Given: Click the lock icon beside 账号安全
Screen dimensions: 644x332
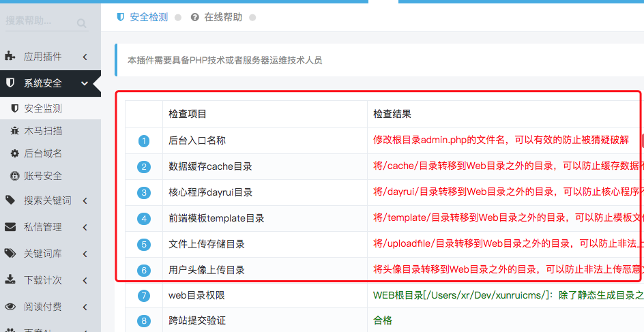Looking at the screenshot, I should (x=15, y=176).
